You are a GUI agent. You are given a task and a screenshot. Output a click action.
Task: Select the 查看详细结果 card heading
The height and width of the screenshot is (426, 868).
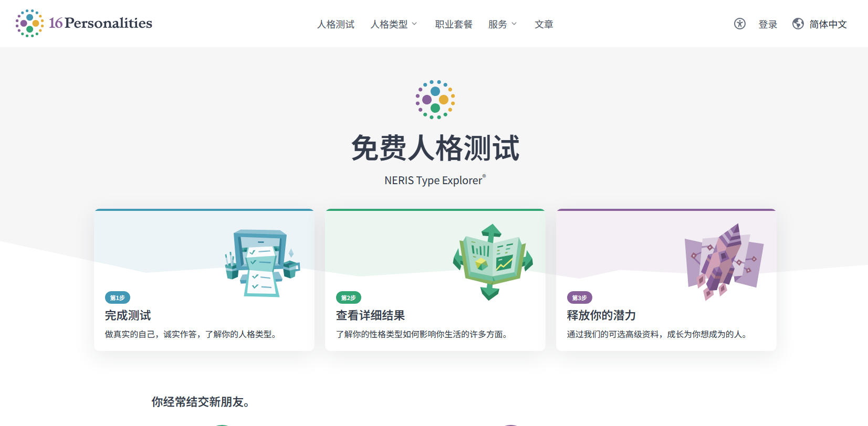pyautogui.click(x=370, y=315)
